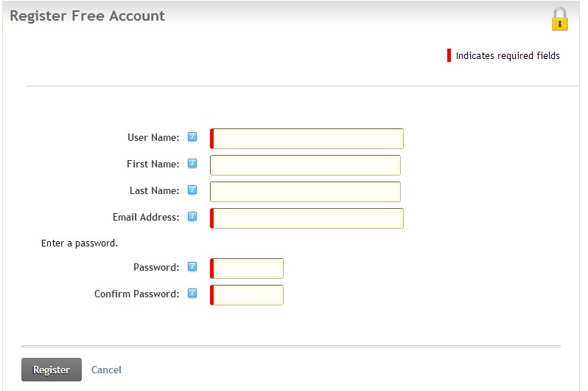Click the help icon beside First Name
The width and height of the screenshot is (588, 391).
[x=192, y=164]
